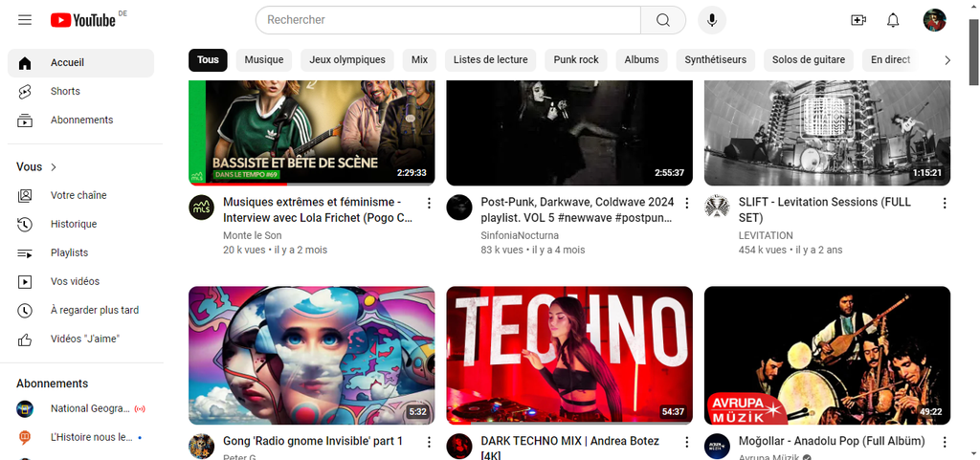Open options for Post-Punk Darkwave playlist video
The height and width of the screenshot is (460, 980).
tap(687, 203)
